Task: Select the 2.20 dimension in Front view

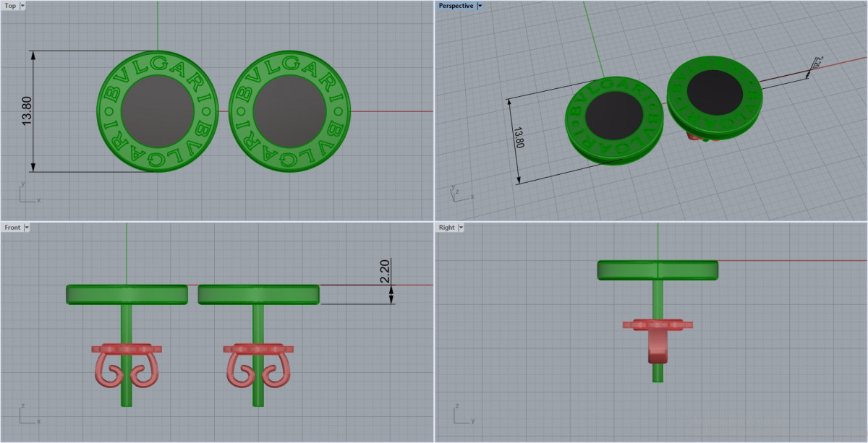Action: 385,272
